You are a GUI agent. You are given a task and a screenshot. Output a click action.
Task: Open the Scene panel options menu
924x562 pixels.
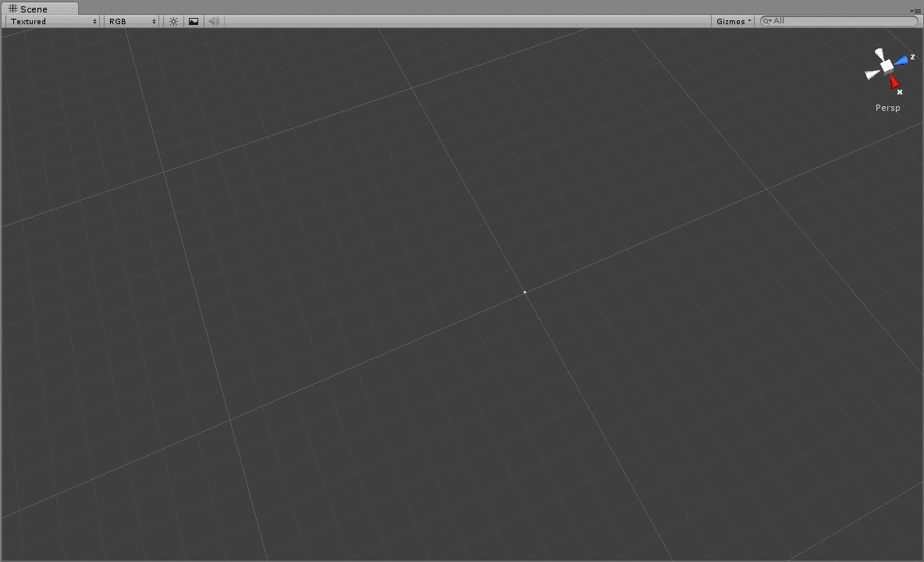coord(915,11)
